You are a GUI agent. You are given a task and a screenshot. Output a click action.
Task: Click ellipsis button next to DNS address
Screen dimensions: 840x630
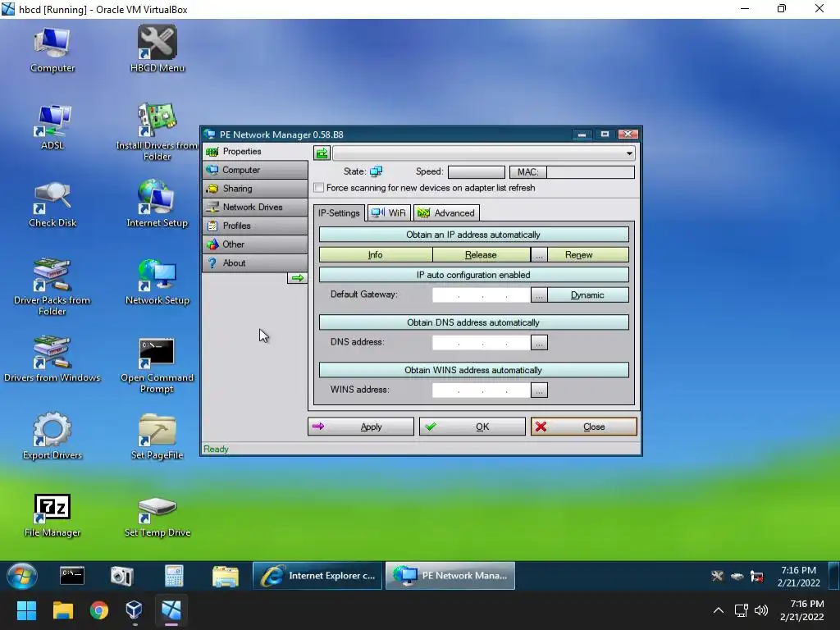pyautogui.click(x=539, y=343)
